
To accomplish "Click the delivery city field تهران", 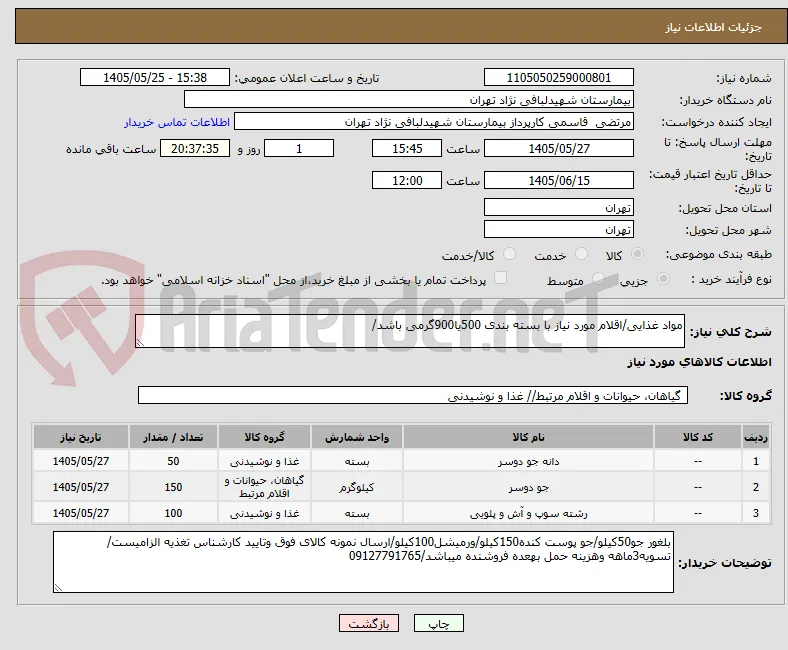I will pos(558,229).
